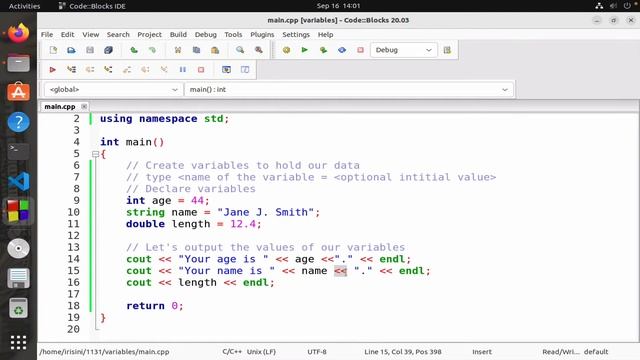Open Ubuntu Software from the dock
This screenshot has height=360, width=640.
(18, 92)
